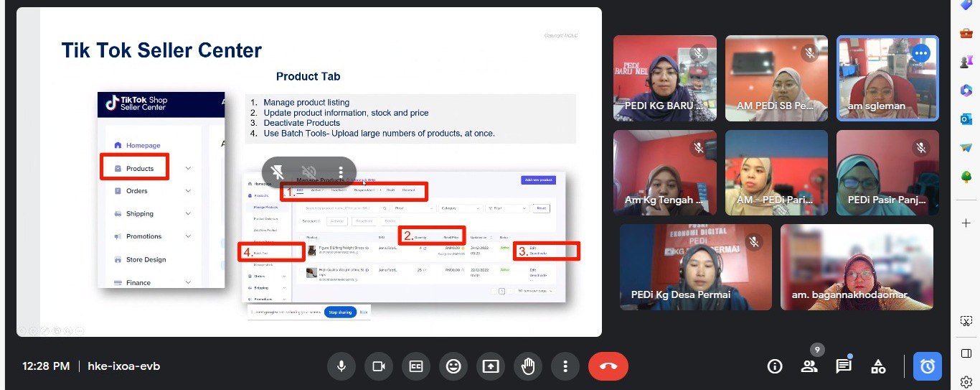Click Edit link for High Quality Weight product
This screenshot has height=390, width=980.
[532, 270]
